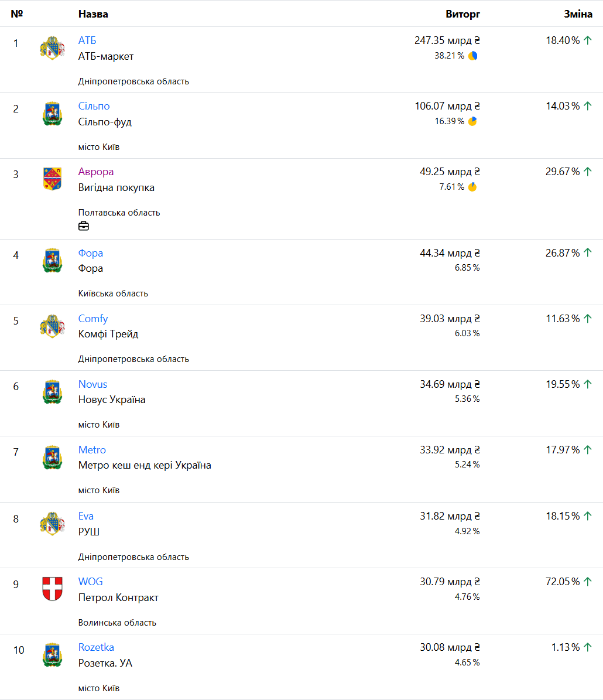
Task: Click the pie chart icon next to 16.39%
Action: 472,121
